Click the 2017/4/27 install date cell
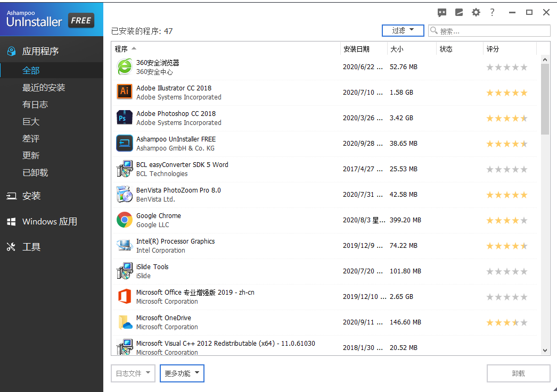Image resolution: width=557 pixels, height=392 pixels. pyautogui.click(x=363, y=169)
